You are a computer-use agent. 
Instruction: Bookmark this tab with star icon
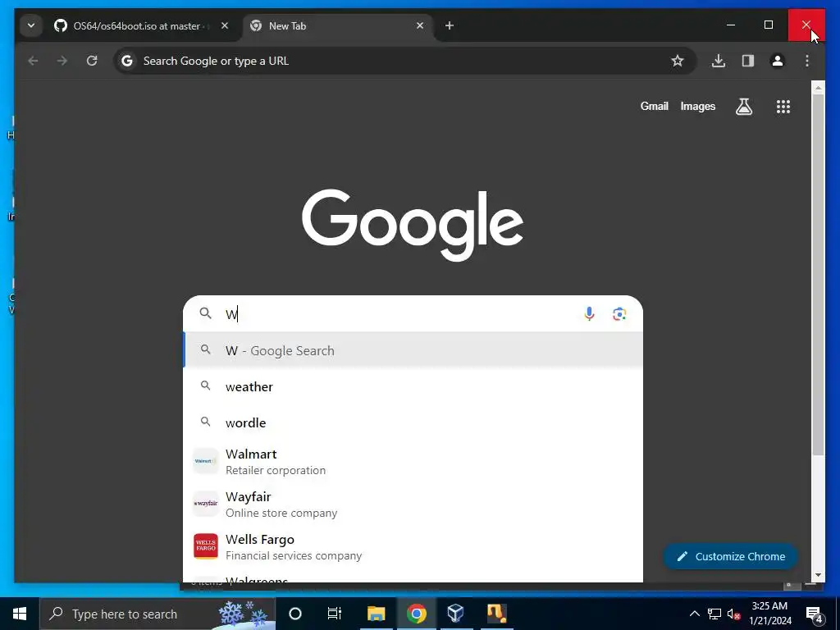677,61
